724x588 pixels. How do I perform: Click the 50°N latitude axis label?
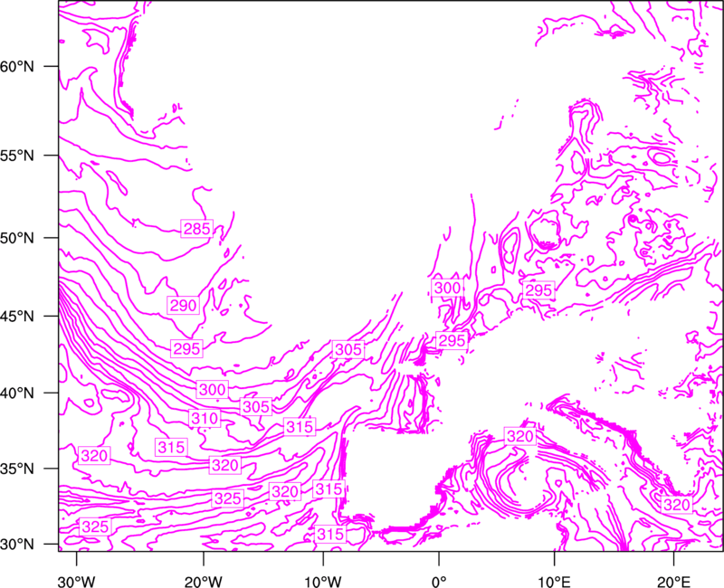17,238
